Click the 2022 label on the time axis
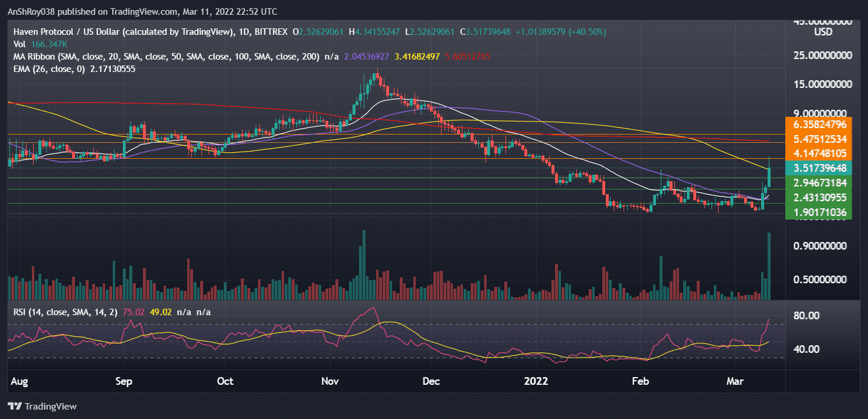This screenshot has height=419, width=868. click(536, 382)
